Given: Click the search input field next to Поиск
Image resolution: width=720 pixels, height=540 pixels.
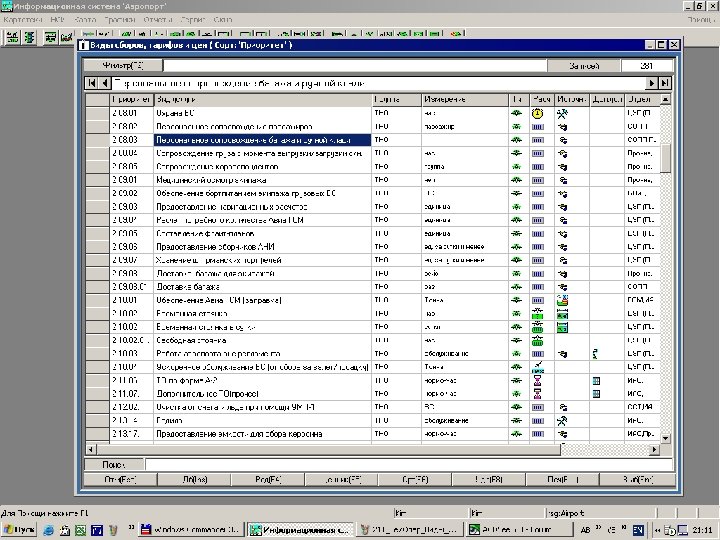Looking at the screenshot, I should [400, 464].
